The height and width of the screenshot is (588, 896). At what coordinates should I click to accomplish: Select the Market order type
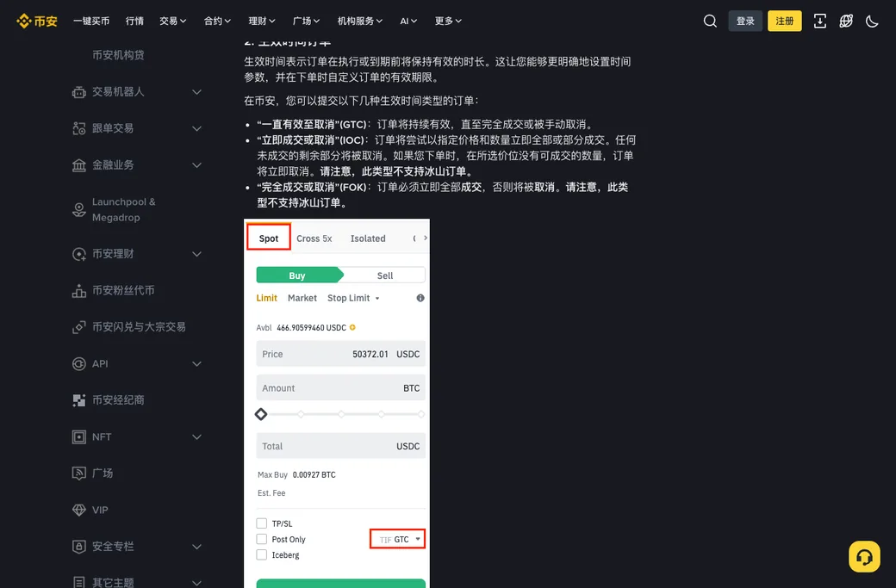(x=302, y=298)
